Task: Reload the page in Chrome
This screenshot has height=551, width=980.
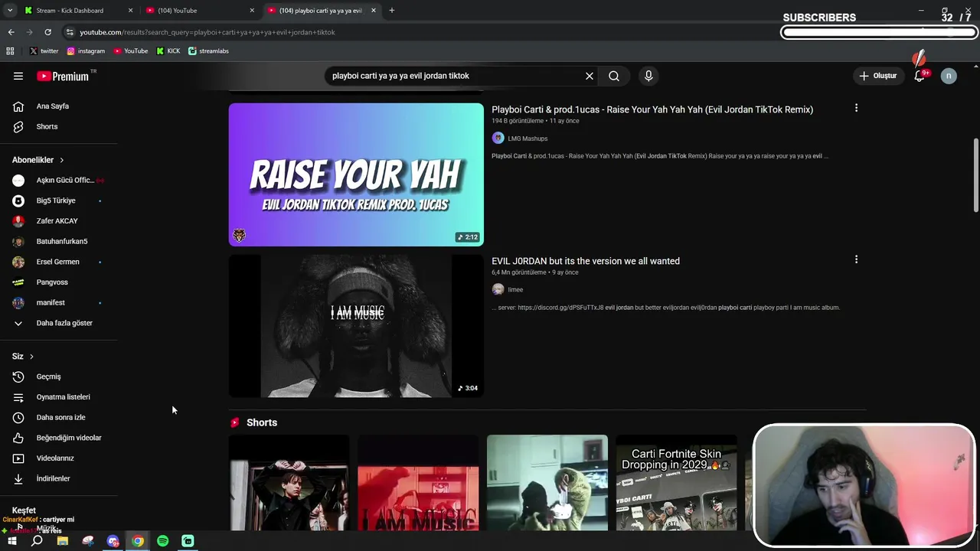Action: click(x=47, y=32)
